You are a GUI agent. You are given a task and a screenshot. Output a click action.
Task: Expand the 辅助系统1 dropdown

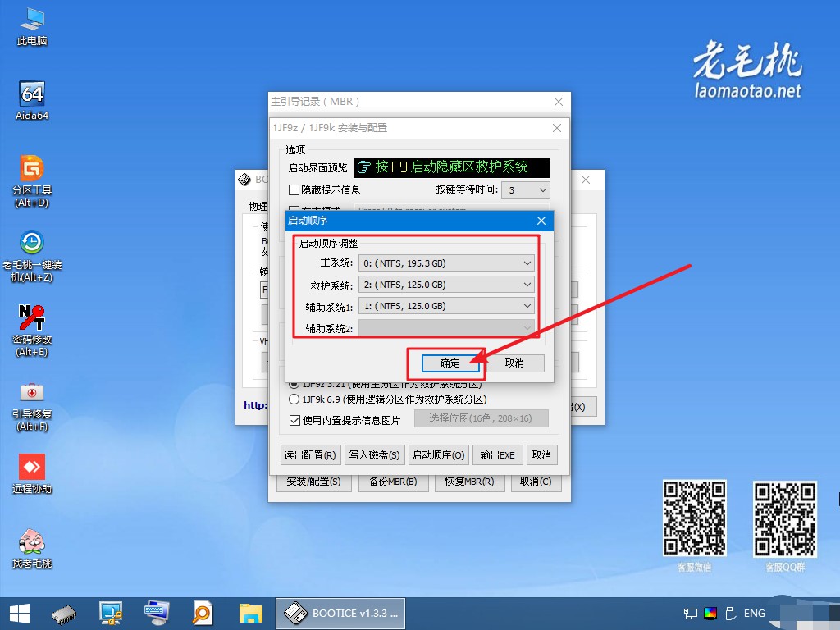pyautogui.click(x=446, y=306)
